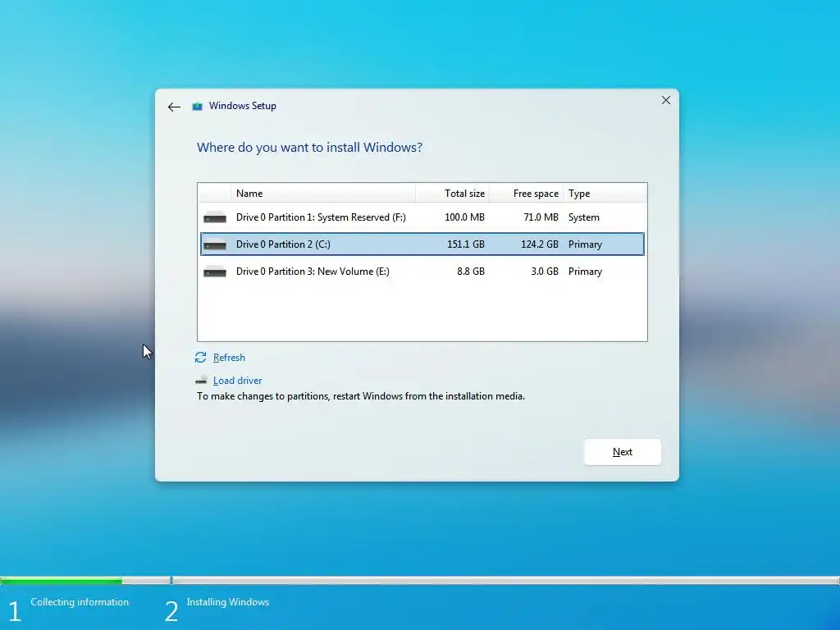
Task: Click the 71.0 MB free space cell
Action: coord(541,217)
